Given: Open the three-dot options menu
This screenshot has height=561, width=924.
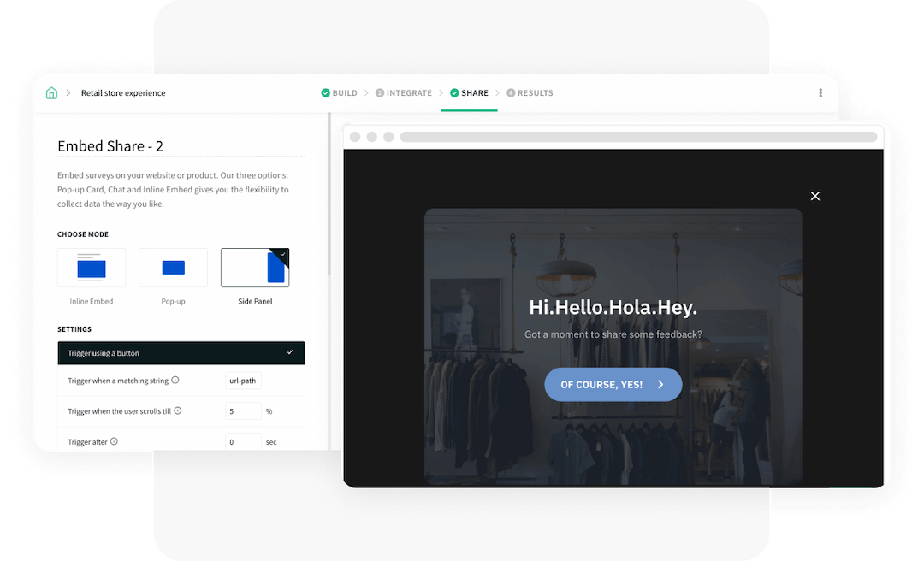Looking at the screenshot, I should 820,93.
